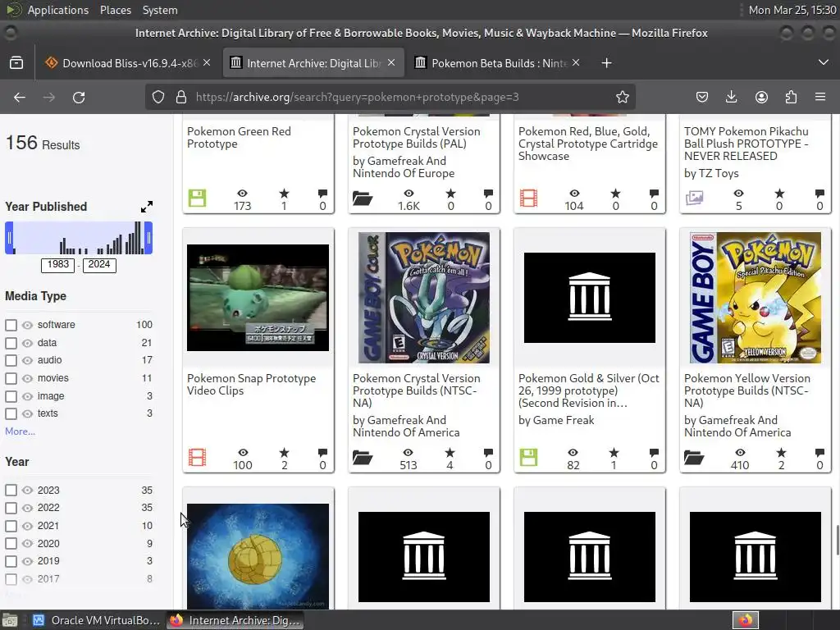Toggle eye to hide software results
The image size is (840, 630).
tap(27, 325)
